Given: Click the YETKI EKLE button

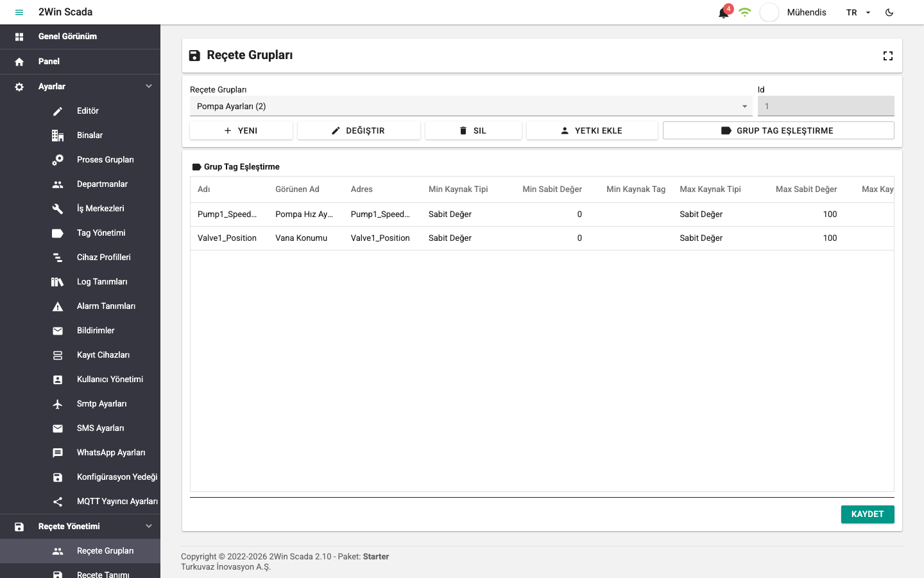Looking at the screenshot, I should [592, 130].
